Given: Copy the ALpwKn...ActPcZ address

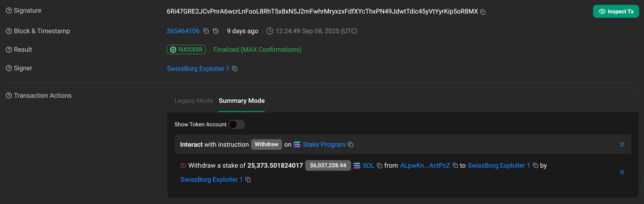Looking at the screenshot, I should pyautogui.click(x=456, y=165).
